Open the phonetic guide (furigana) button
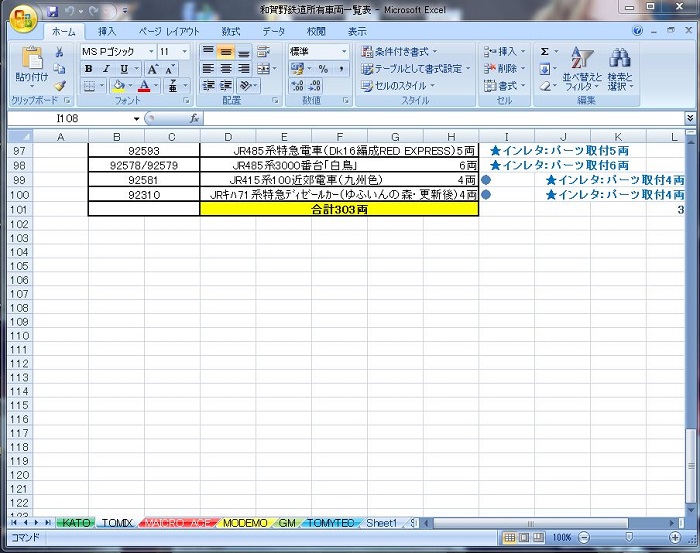The height and width of the screenshot is (553, 700). pyautogui.click(x=173, y=86)
